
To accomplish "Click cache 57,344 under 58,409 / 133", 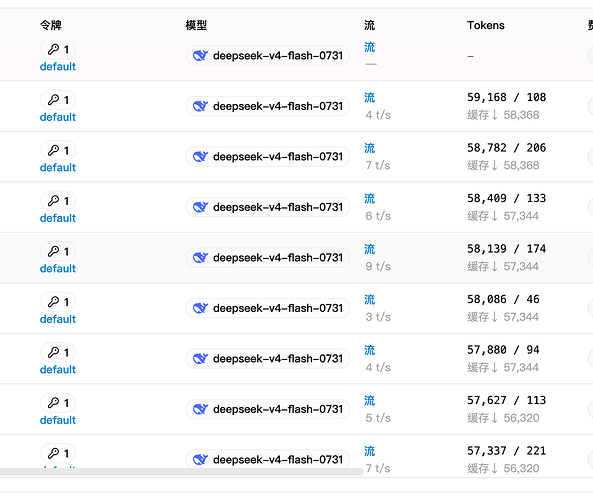I will coord(503,216).
